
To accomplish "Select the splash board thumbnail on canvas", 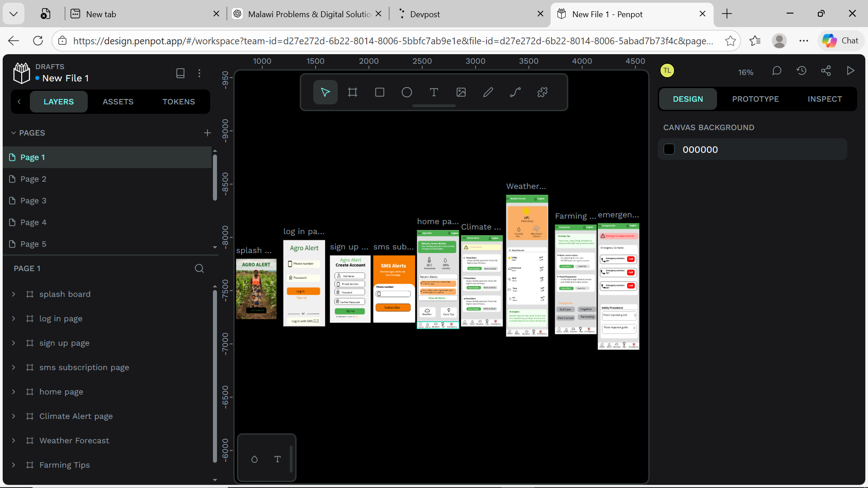I will 256,289.
